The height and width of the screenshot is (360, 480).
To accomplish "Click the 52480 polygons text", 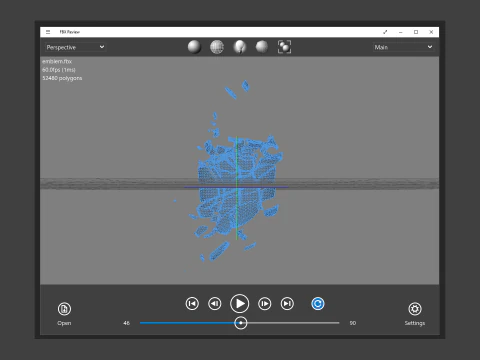I will [62, 78].
